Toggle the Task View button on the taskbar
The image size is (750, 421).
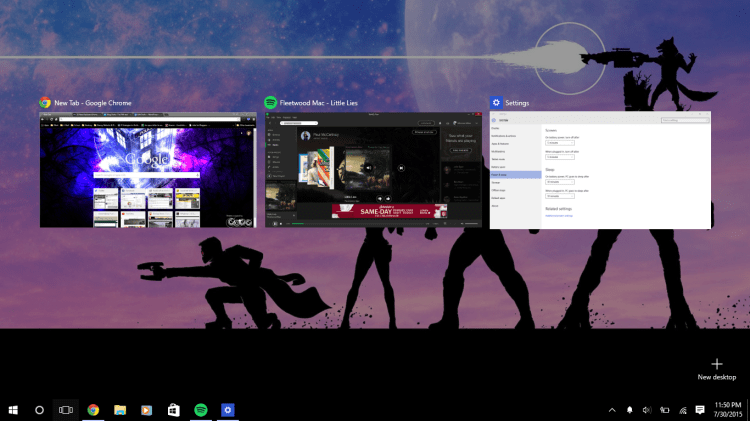point(66,410)
